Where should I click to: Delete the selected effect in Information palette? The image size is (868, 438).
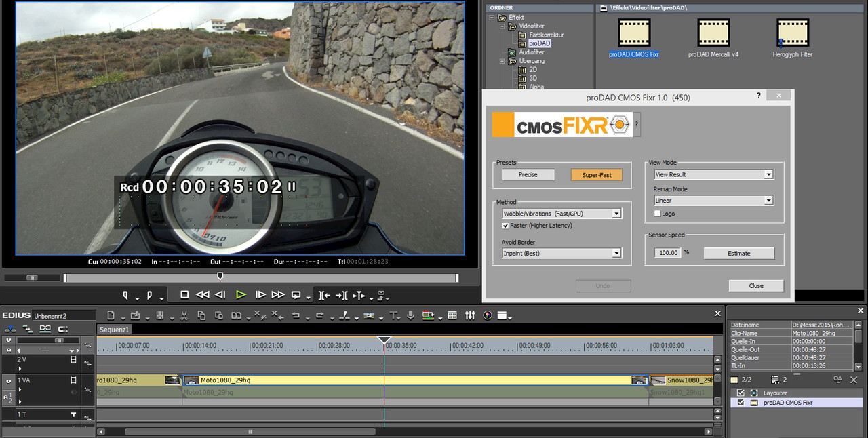coord(854,380)
